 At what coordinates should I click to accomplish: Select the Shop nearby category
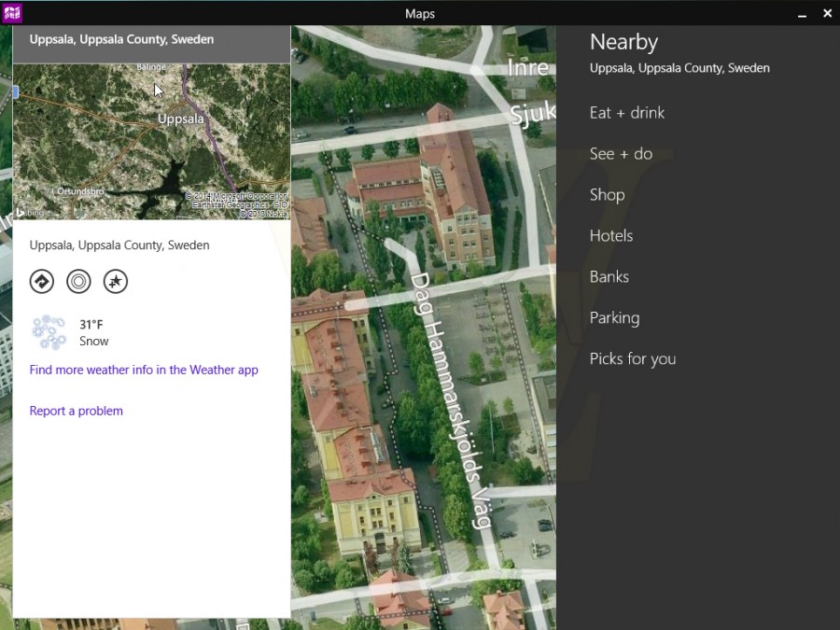pyautogui.click(x=607, y=195)
